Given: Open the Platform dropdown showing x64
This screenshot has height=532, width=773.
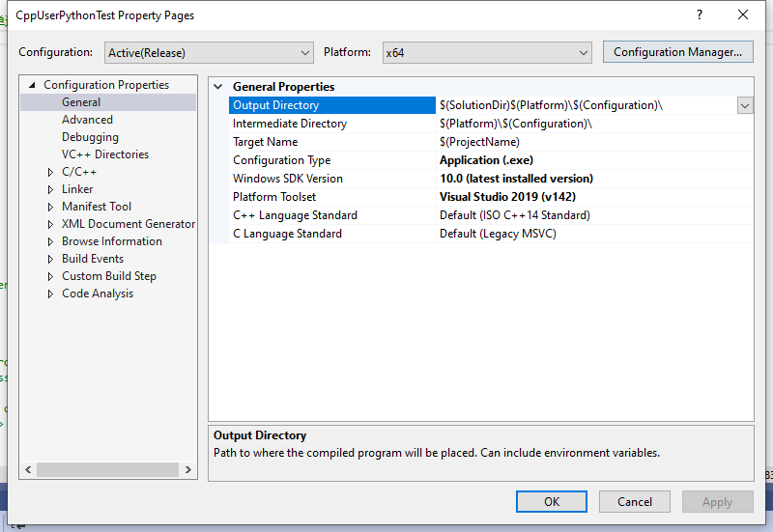Looking at the screenshot, I should (487, 53).
